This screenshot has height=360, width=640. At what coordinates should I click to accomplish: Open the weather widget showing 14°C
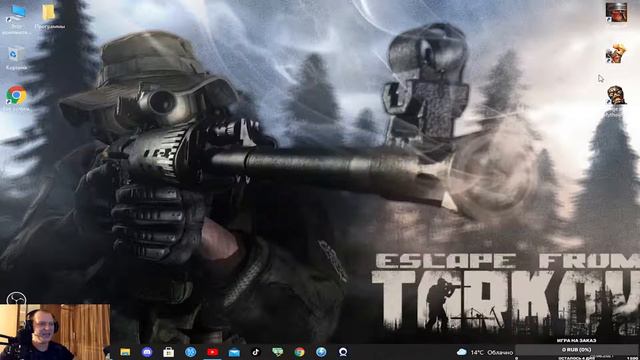485,352
